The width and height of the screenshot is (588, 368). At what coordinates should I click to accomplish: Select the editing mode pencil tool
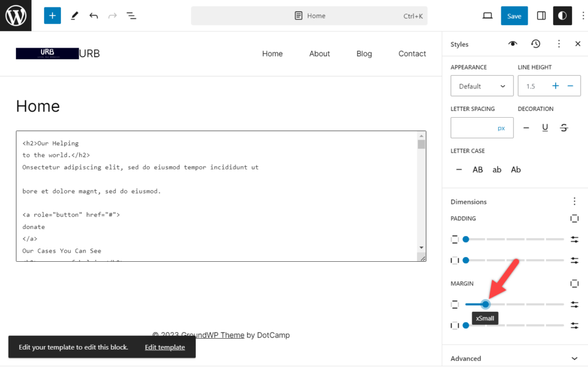tap(74, 16)
